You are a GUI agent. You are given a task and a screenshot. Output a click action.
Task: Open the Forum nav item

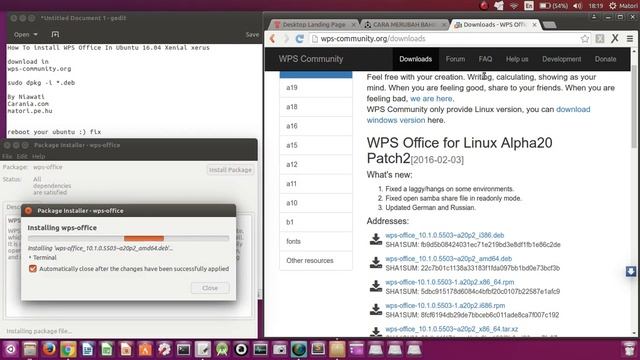pos(455,59)
